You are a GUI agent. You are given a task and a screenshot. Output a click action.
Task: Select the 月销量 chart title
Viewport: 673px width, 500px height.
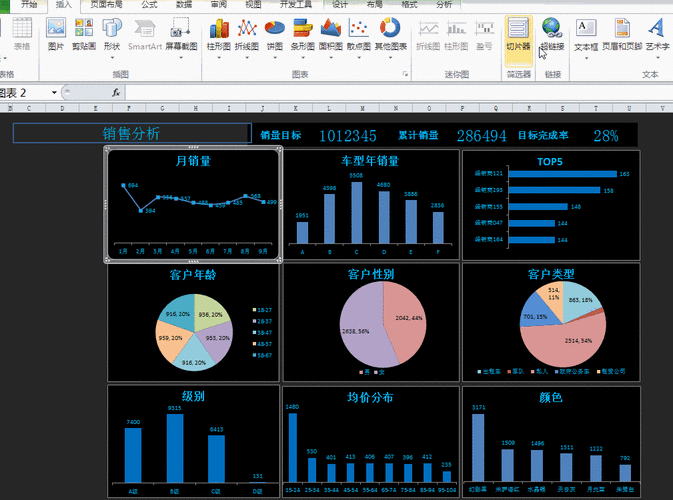[x=193, y=161]
